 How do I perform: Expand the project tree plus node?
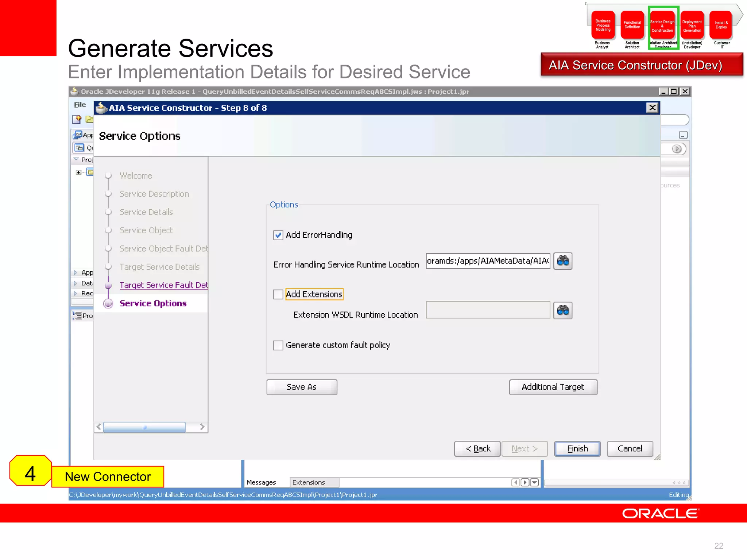tap(78, 172)
